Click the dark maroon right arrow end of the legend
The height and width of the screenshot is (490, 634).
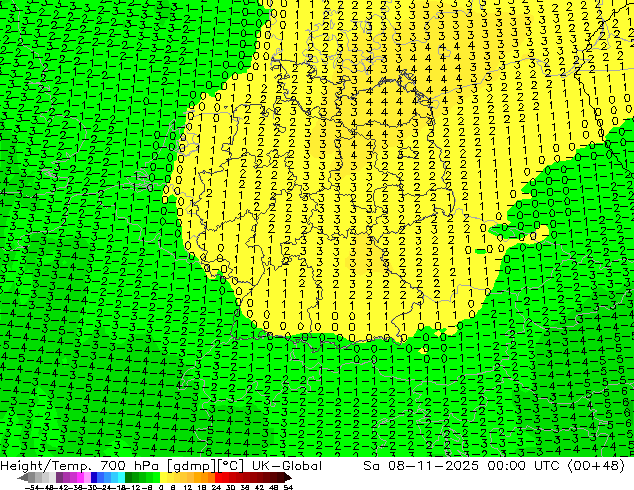coord(288,477)
